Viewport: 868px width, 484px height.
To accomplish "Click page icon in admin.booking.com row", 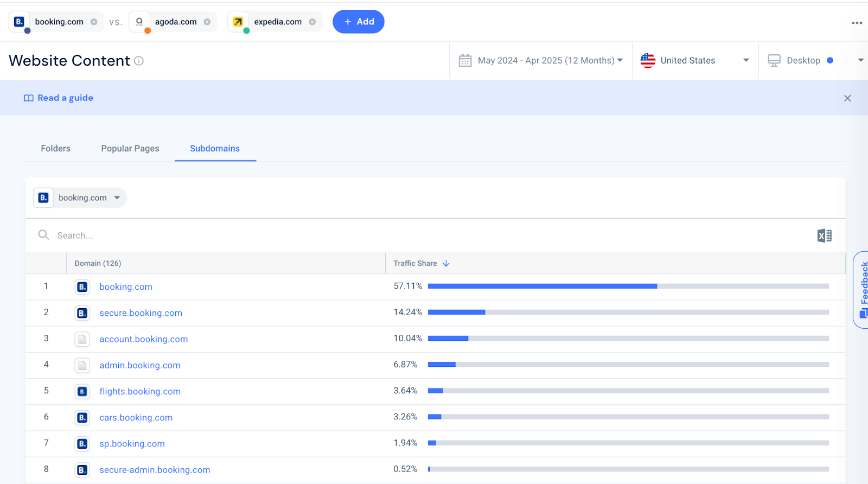I will pyautogui.click(x=82, y=365).
